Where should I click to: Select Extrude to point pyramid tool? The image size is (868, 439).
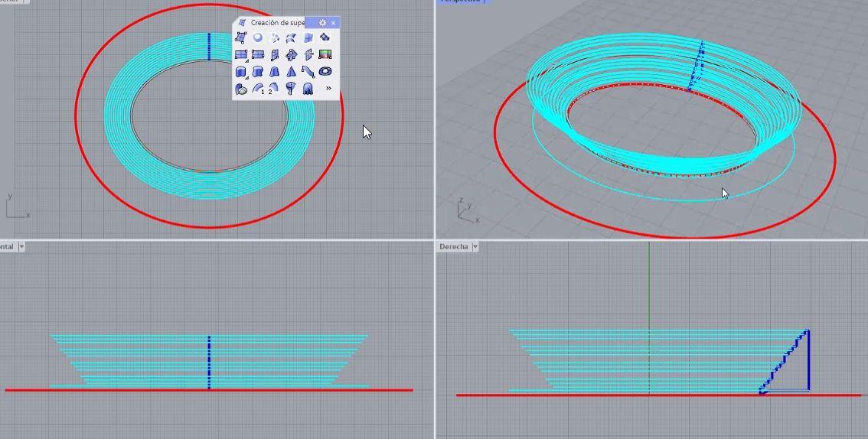pos(291,72)
